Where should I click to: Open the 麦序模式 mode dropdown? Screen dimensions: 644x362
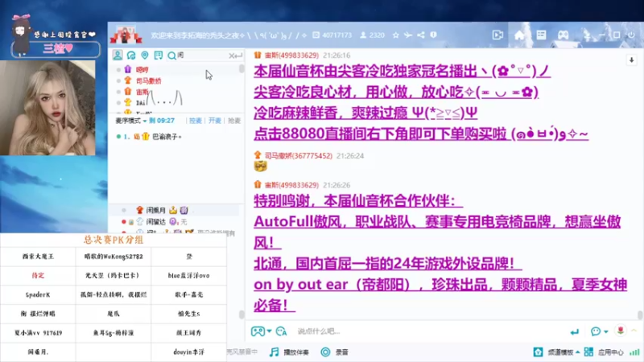click(x=130, y=121)
